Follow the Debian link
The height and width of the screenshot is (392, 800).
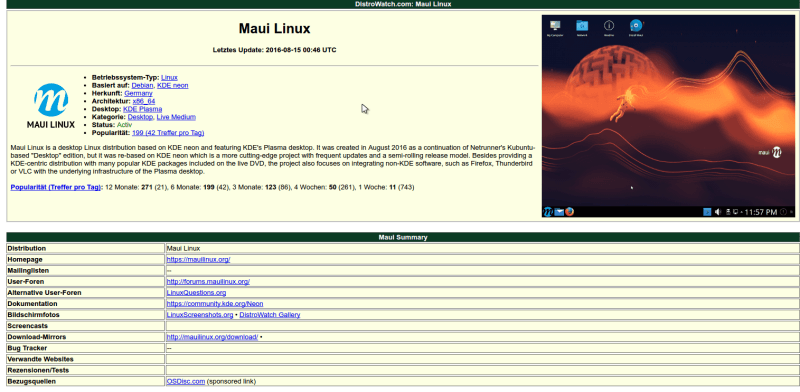pos(142,85)
